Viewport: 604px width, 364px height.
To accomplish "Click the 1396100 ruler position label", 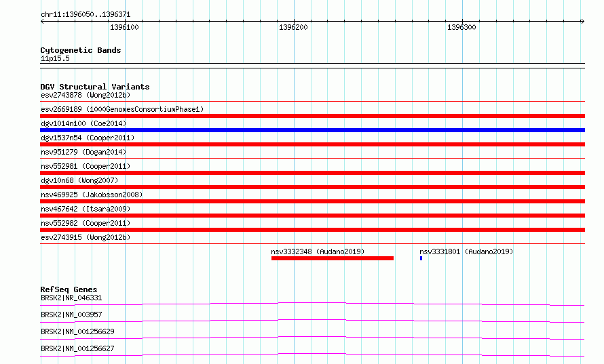I will coord(124,27).
